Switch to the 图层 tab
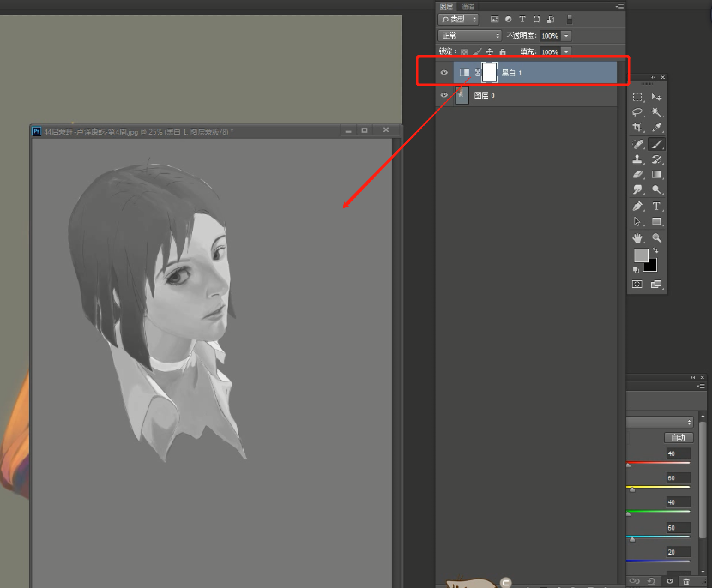 click(x=446, y=7)
